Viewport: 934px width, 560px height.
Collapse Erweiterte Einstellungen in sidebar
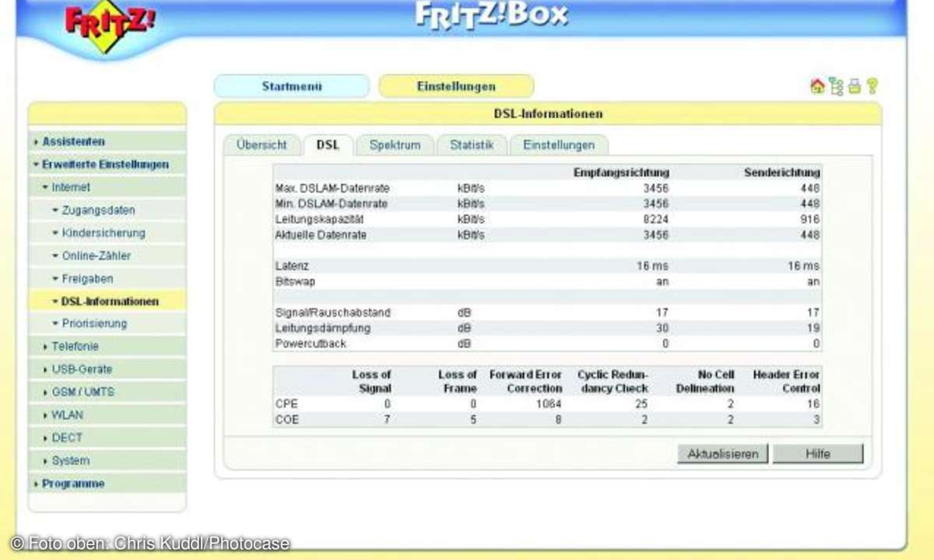coord(108,165)
